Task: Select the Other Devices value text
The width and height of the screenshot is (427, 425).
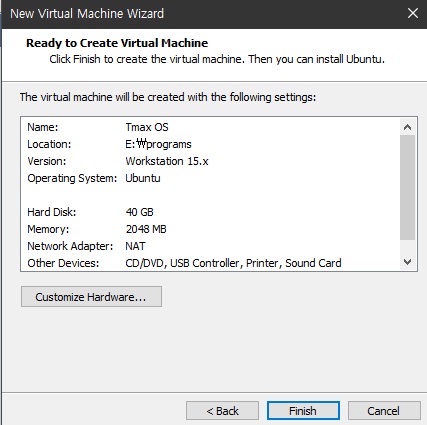Action: 233,263
